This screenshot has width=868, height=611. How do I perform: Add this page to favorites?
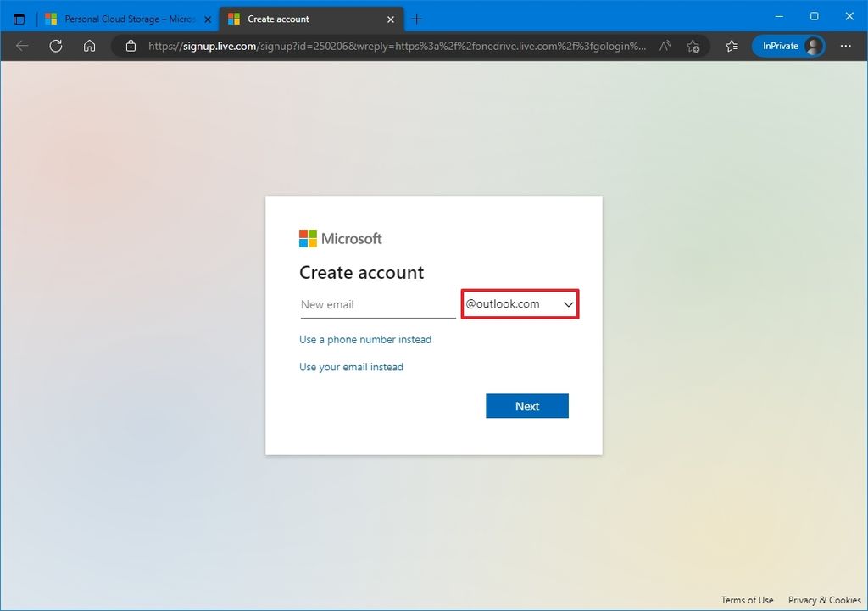(693, 46)
